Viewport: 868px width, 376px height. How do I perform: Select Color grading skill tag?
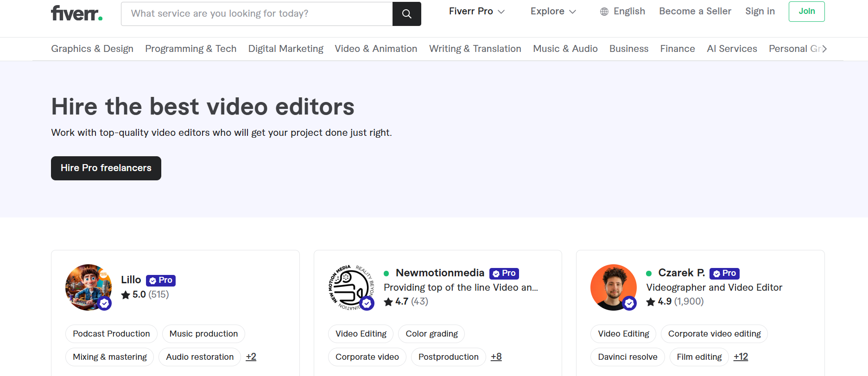click(x=431, y=334)
